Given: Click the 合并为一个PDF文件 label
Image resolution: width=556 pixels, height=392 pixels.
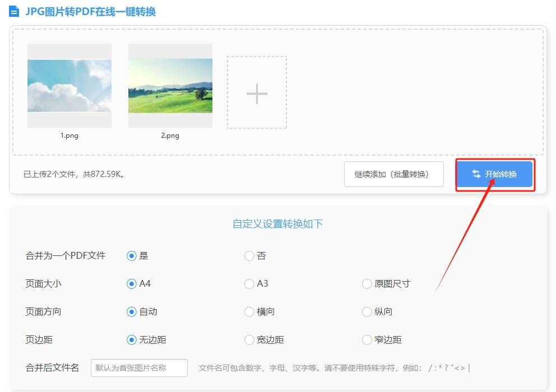Looking at the screenshot, I should [66, 256].
